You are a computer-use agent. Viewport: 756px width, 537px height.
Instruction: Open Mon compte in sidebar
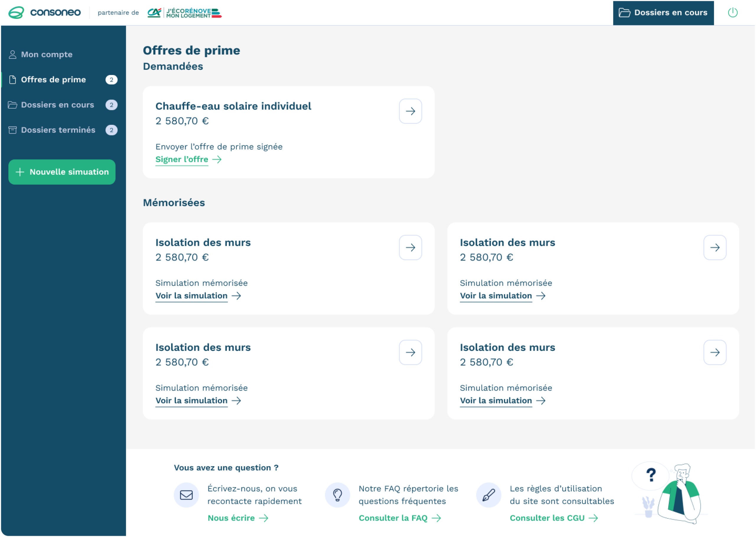(47, 55)
